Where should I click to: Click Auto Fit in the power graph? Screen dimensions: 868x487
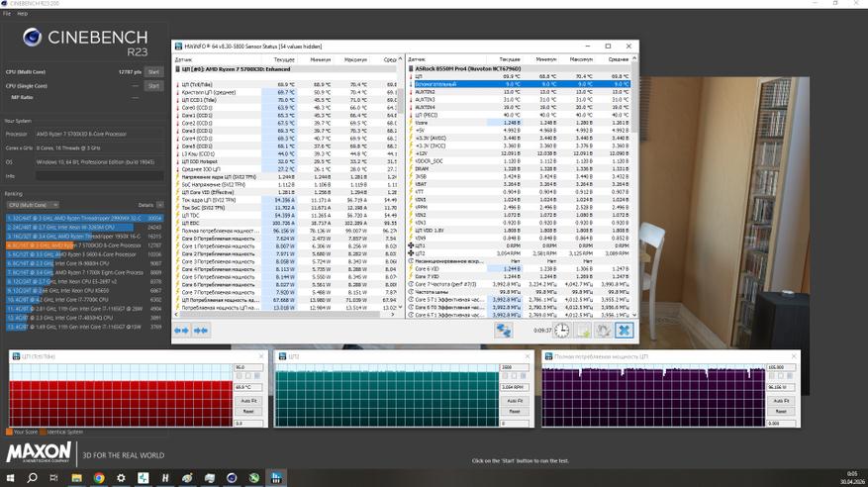[x=781, y=401]
